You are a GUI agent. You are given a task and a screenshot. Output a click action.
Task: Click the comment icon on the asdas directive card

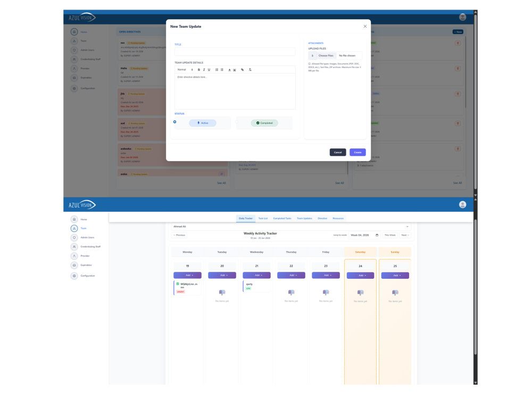coord(221,174)
